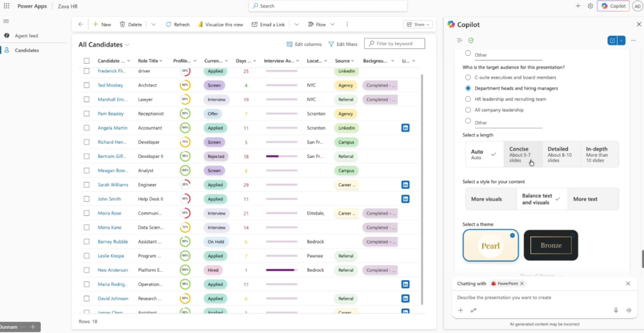Open Edit columns
The height and width of the screenshot is (333, 644).
click(x=304, y=44)
